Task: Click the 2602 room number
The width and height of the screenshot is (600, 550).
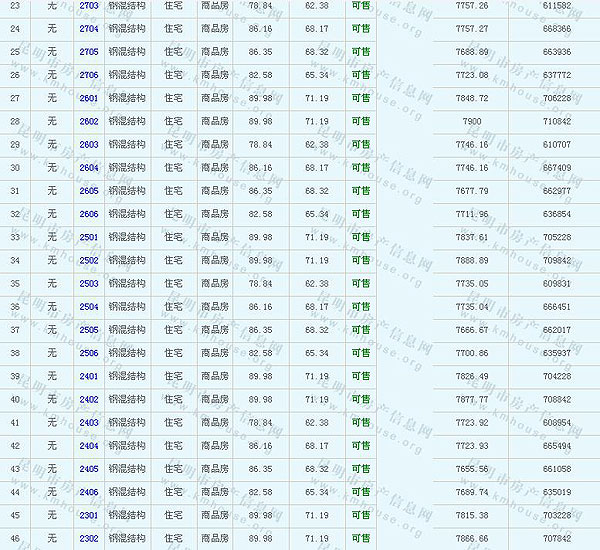Action: pyautogui.click(x=88, y=121)
